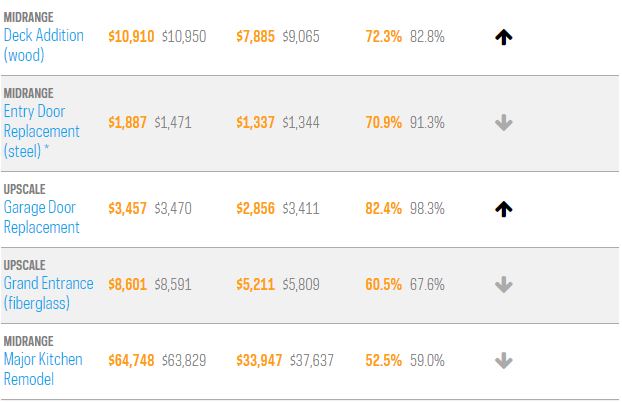Click the down arrow in Grand Entrance row

pos(504,285)
